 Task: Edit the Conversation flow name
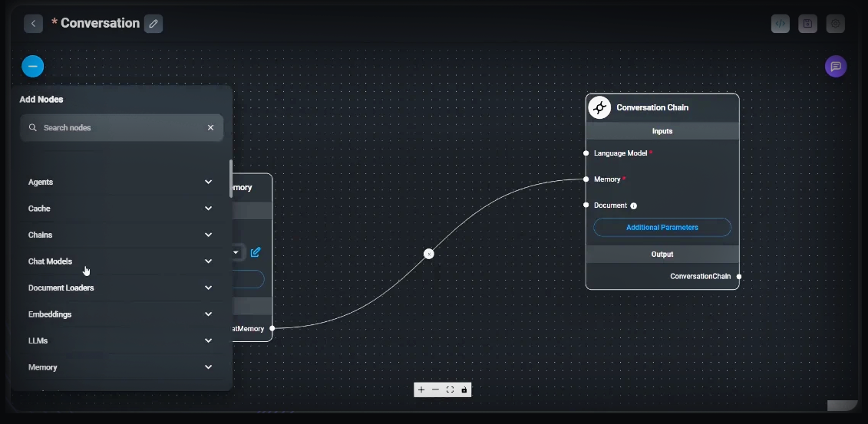point(153,24)
